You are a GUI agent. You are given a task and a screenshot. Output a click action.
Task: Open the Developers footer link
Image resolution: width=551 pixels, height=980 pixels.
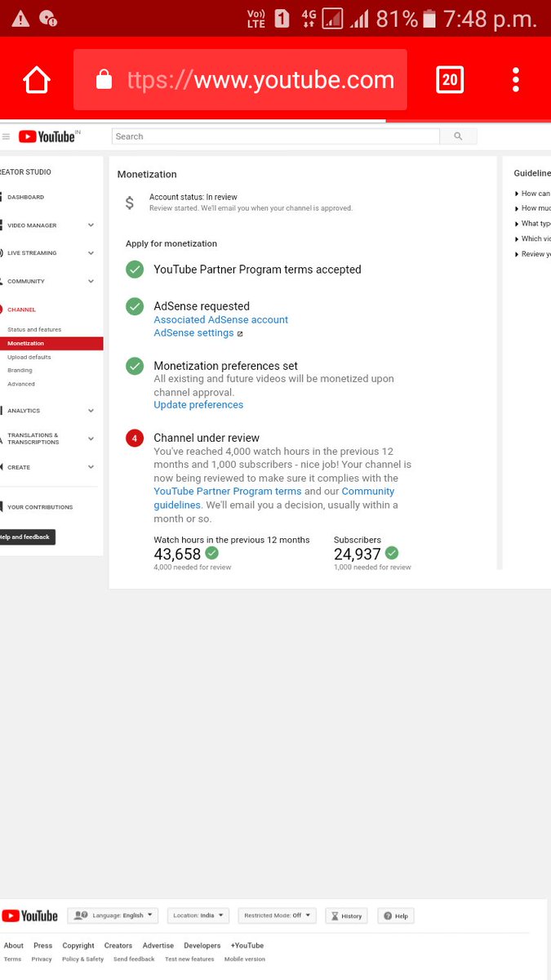pos(202,946)
